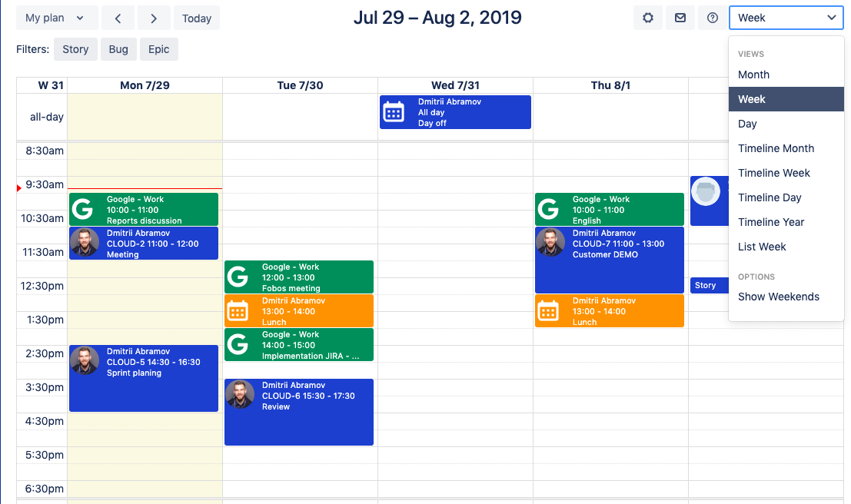The height and width of the screenshot is (504, 851).
Task: Select Month view from the menu
Action: (x=753, y=75)
